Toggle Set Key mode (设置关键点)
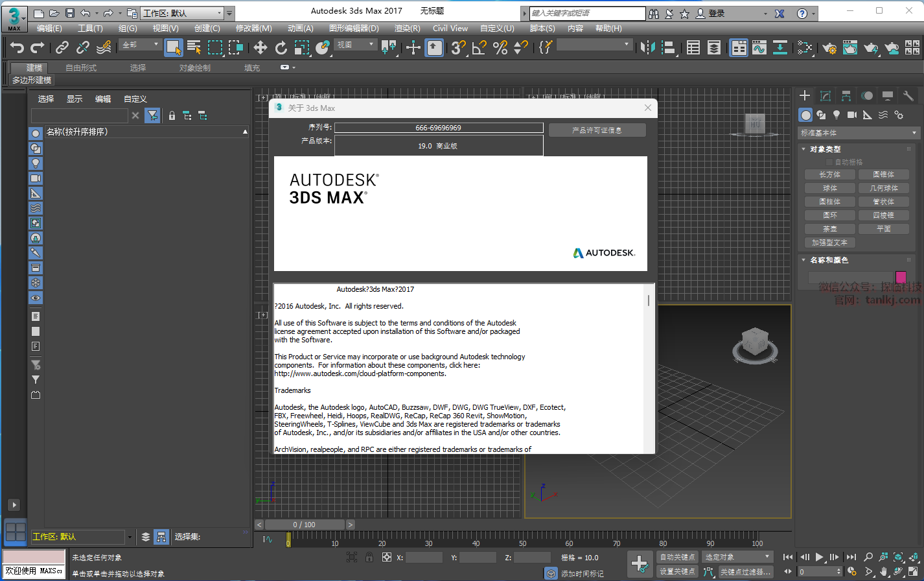The height and width of the screenshot is (581, 924). tap(677, 571)
